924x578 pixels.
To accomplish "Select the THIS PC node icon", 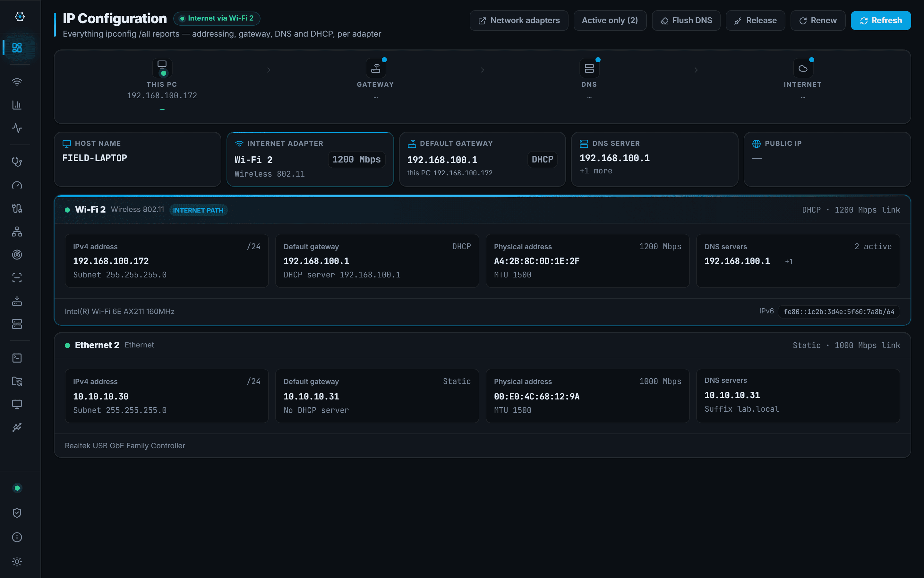I will tap(162, 68).
